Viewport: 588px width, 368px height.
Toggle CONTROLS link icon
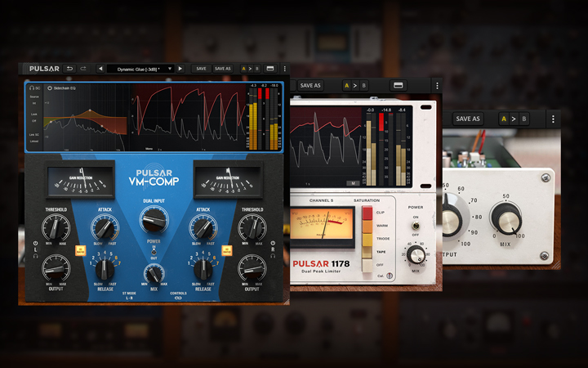[x=178, y=298]
